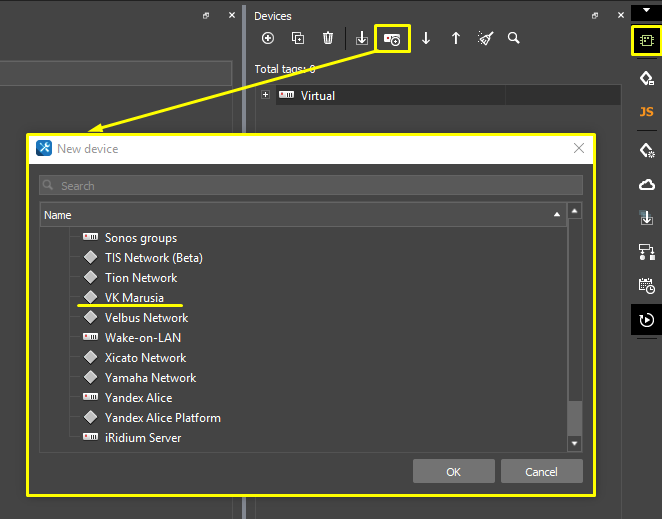Open the add new device dialog icon
This screenshot has width=662, height=519.
pos(392,39)
